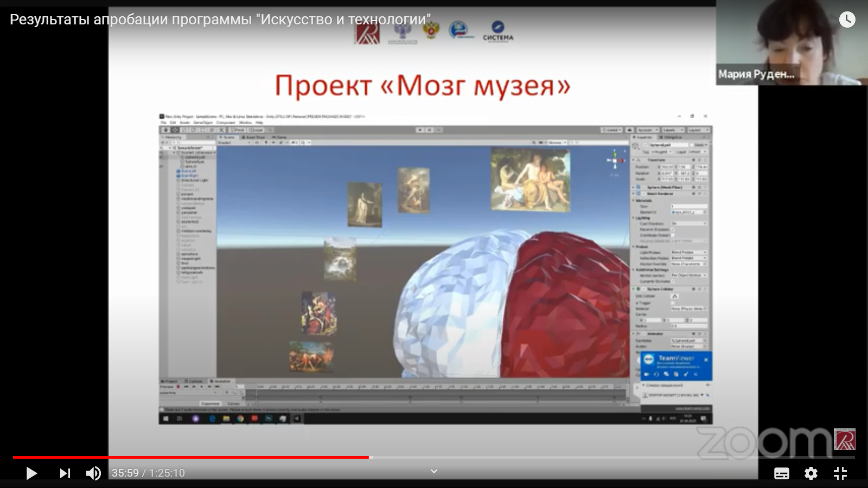Screen dimensions: 868x488
Task: Mute the video volume speaker icon
Action: 93,473
